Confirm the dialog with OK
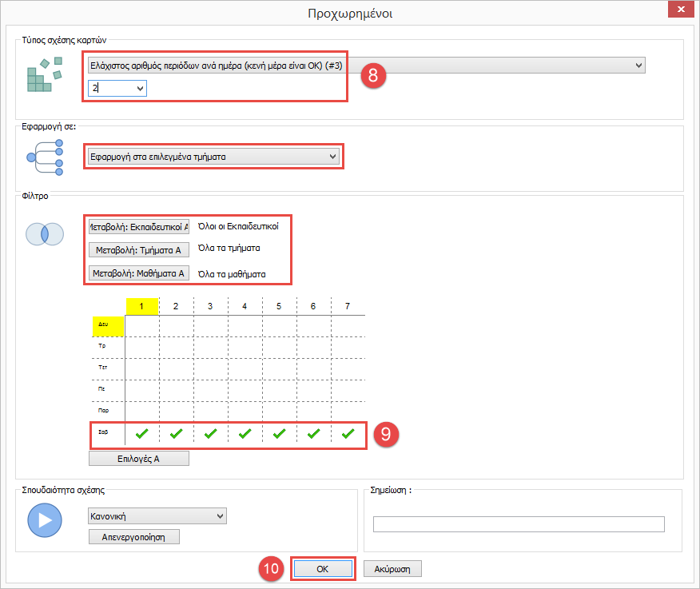 (x=322, y=568)
